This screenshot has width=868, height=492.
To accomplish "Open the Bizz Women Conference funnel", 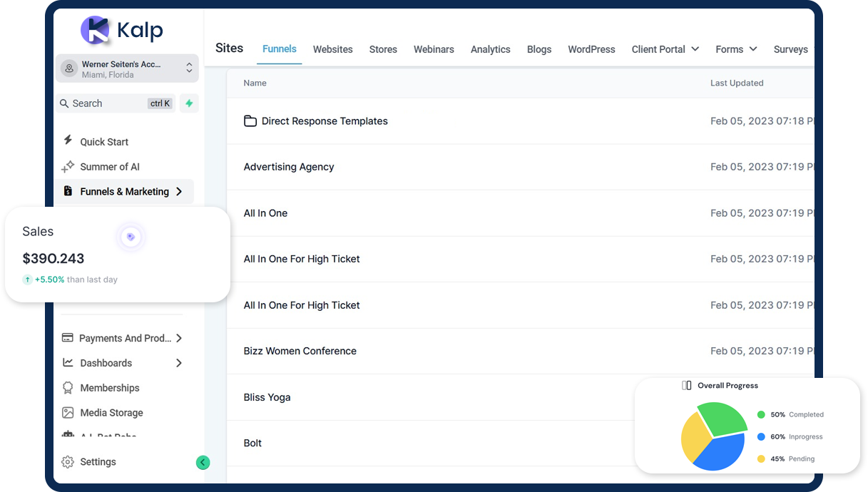I will [300, 351].
